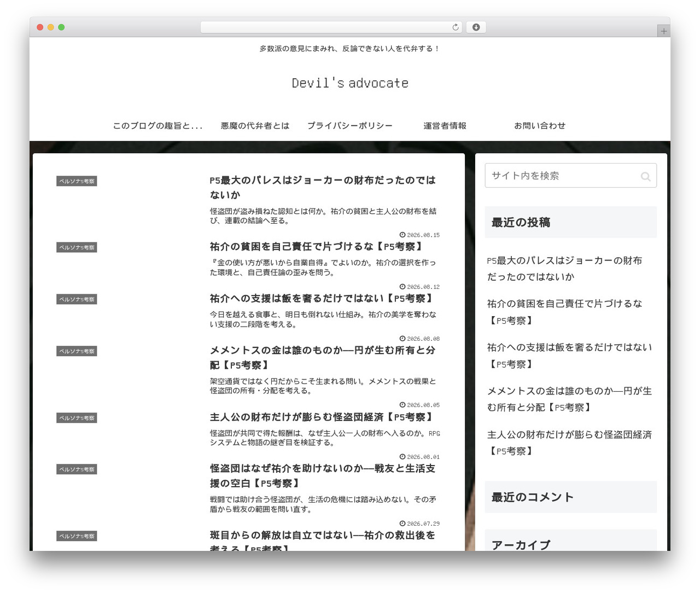Click the green maximize window button

coord(61,27)
